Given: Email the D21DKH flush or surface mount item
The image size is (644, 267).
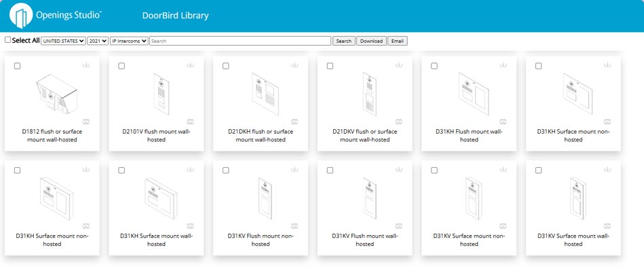Looking at the screenshot, I should pyautogui.click(x=295, y=122).
